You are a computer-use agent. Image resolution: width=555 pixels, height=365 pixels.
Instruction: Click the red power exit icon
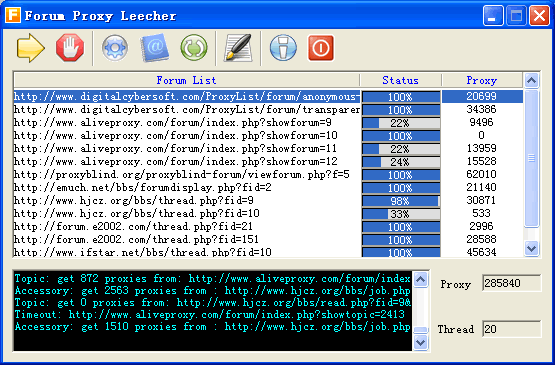(321, 48)
